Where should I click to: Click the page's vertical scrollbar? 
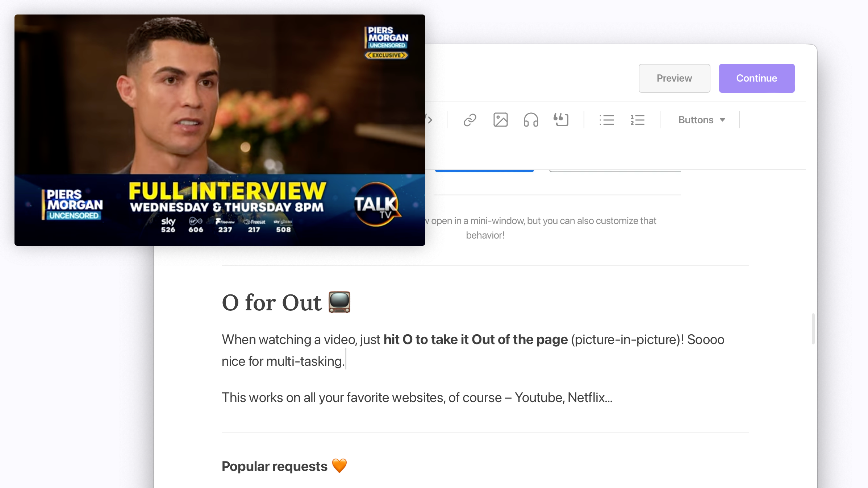813,329
